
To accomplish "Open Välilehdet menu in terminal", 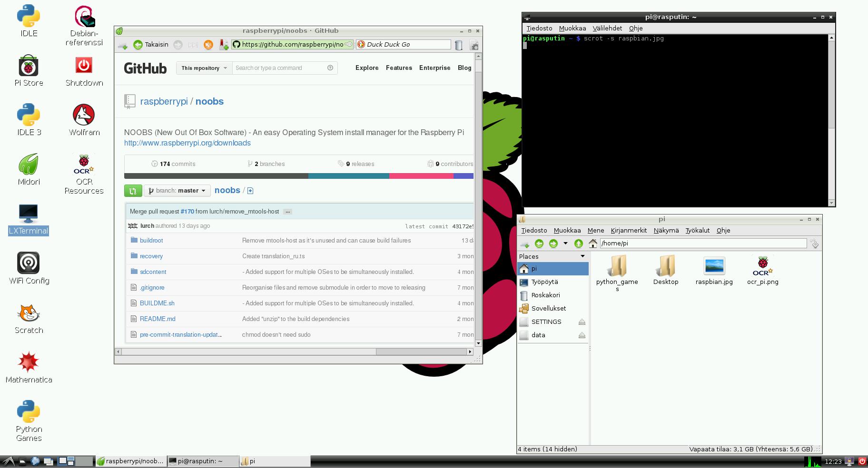I will click(x=607, y=29).
